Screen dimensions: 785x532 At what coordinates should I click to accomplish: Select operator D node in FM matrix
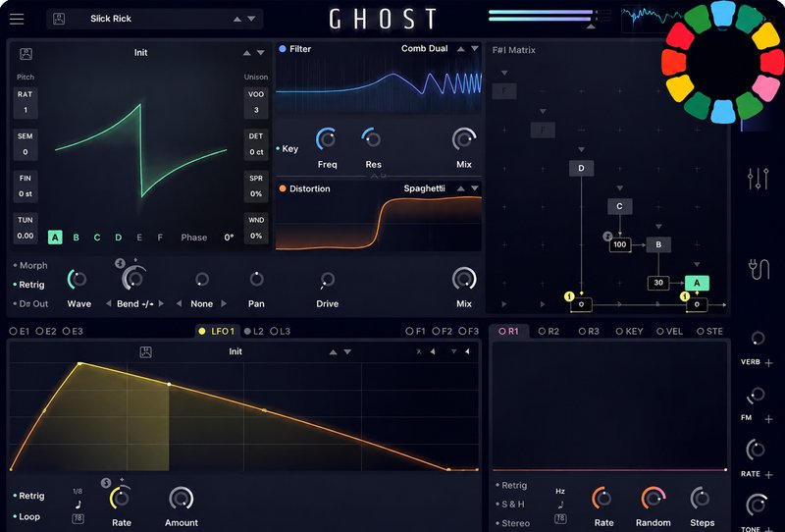[x=581, y=168]
